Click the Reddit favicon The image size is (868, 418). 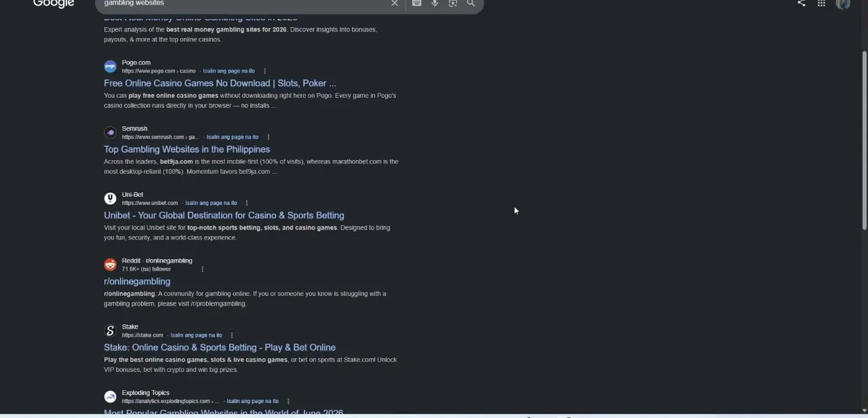[x=110, y=265]
